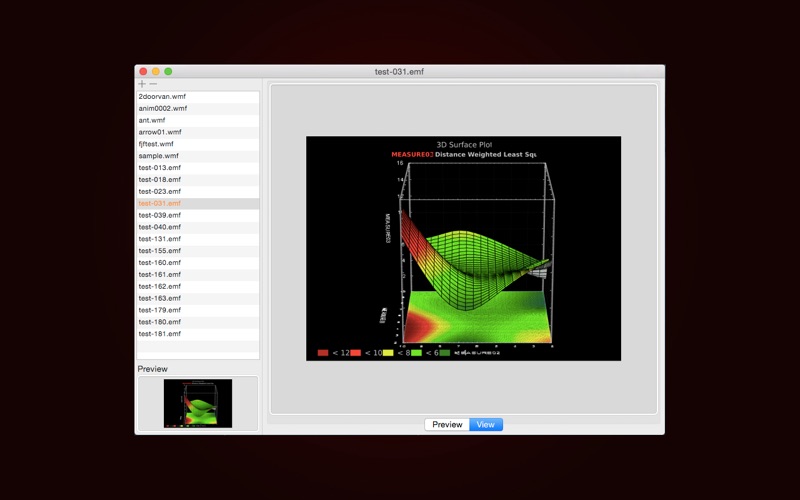Screen dimensions: 800x500
Task: Switch to the View segment
Action: click(486, 425)
